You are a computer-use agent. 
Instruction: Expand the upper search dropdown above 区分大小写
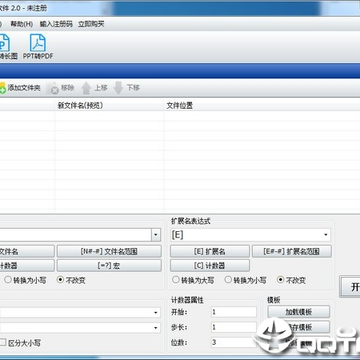(x=156, y=313)
